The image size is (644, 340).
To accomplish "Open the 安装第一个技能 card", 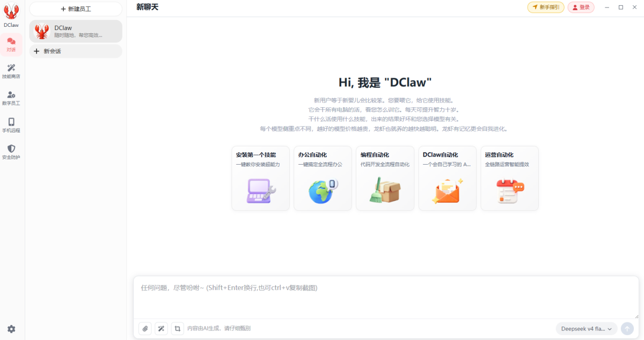I will (260, 178).
